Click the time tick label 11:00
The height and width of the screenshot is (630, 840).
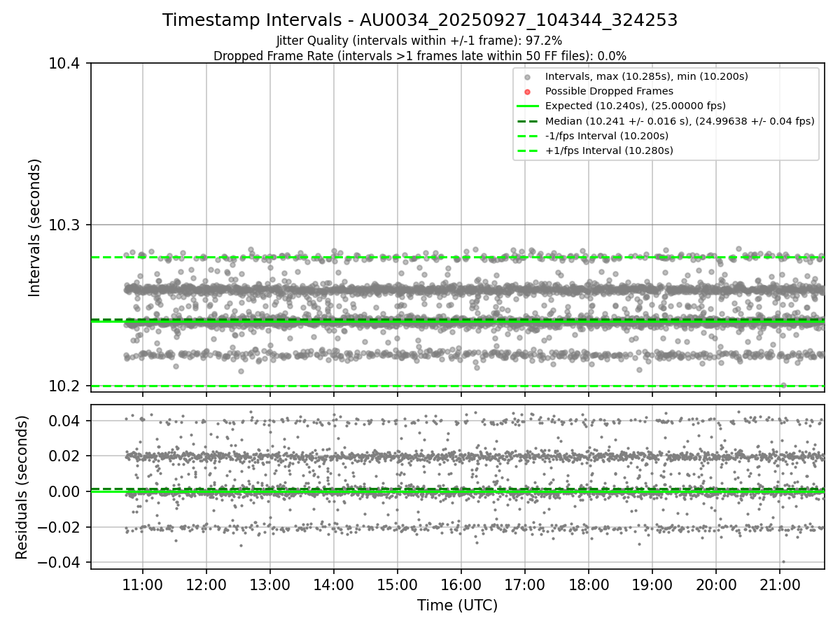coord(143,585)
